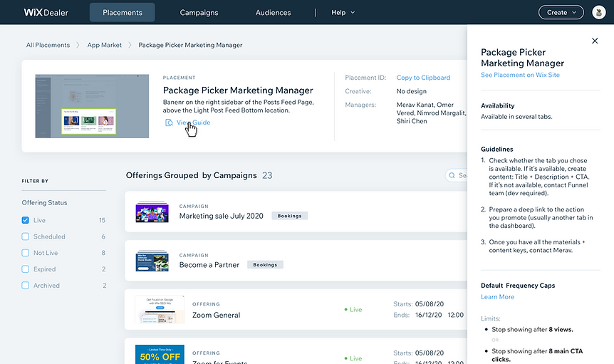The width and height of the screenshot is (614, 364).
Task: Select the Zoom General offering title
Action: (216, 315)
